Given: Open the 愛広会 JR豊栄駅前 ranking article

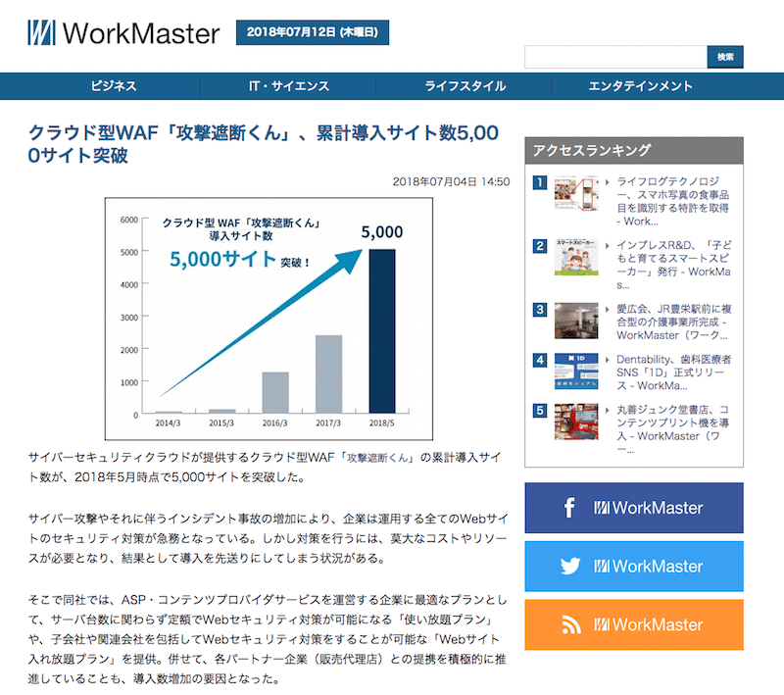Looking at the screenshot, I should (673, 322).
